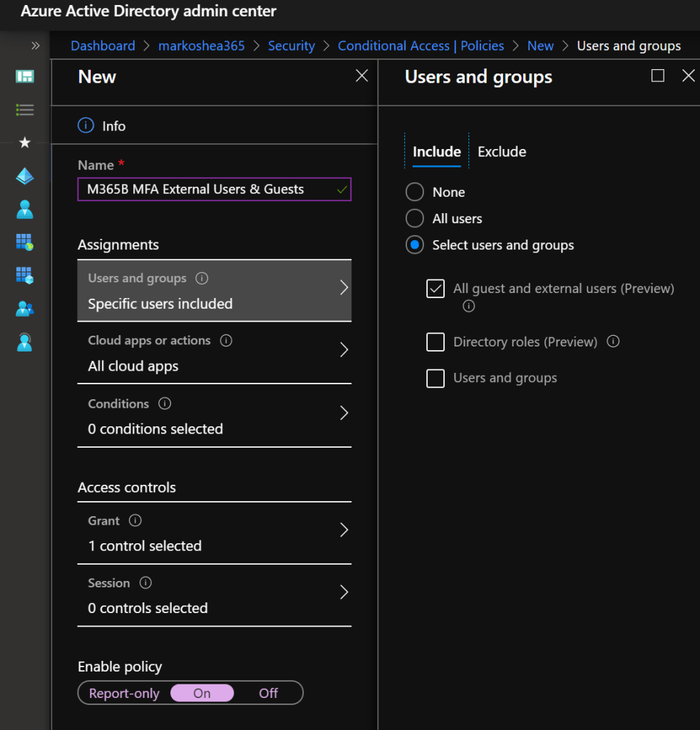
Task: Select the All users radio option
Action: pyautogui.click(x=415, y=219)
